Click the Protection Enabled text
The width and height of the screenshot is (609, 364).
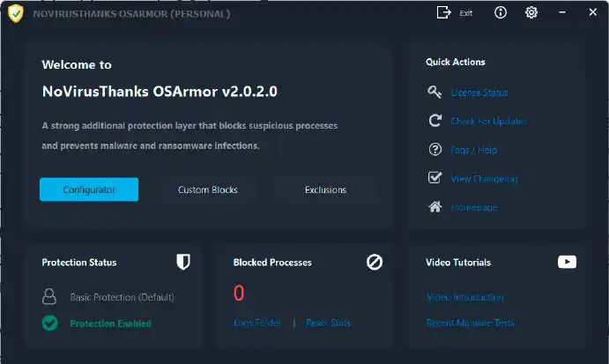(111, 323)
